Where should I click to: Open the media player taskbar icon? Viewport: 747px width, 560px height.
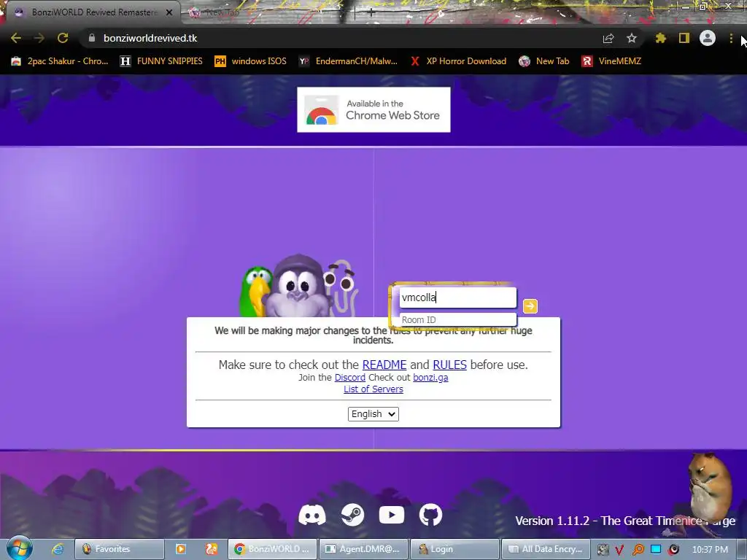(181, 549)
